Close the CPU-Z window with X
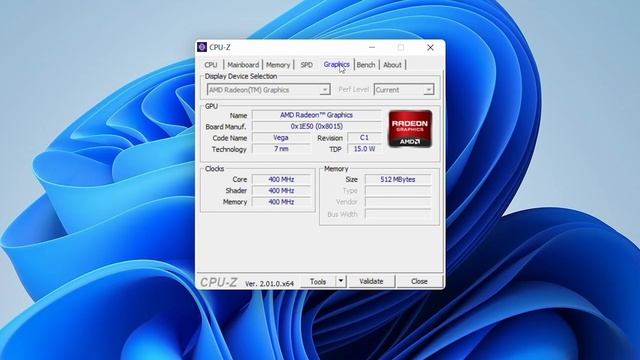This screenshot has height=360, width=640. tap(430, 47)
